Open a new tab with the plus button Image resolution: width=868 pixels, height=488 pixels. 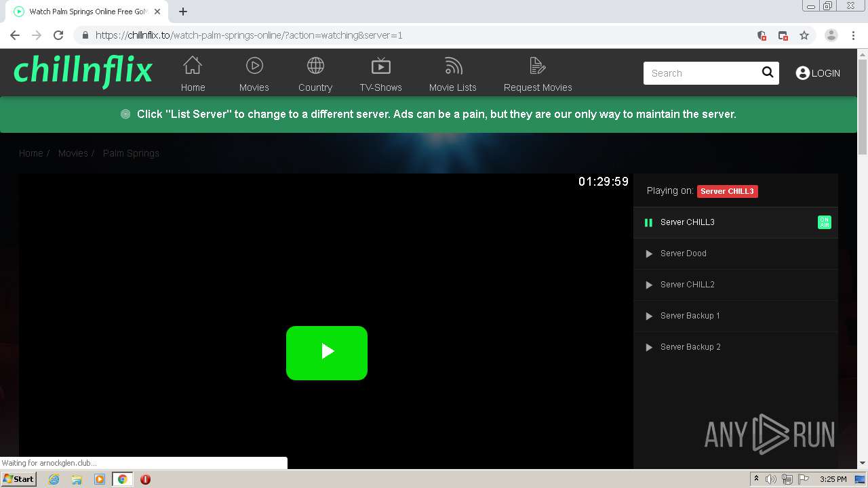tap(183, 12)
